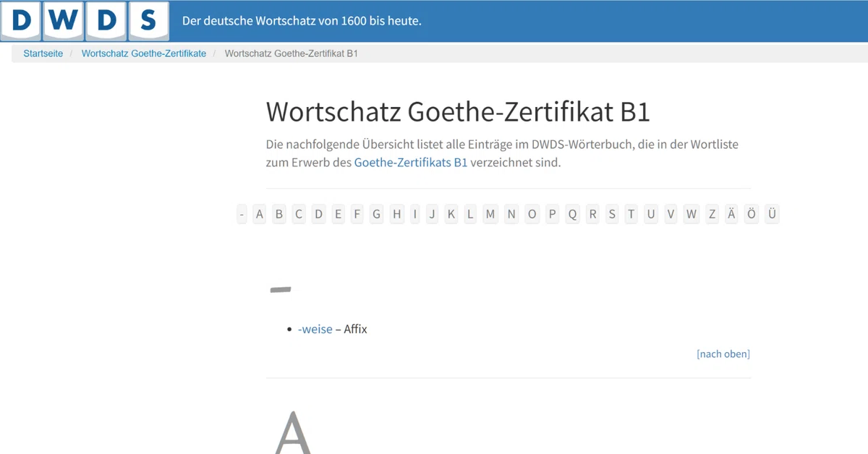Jump to letter Z section

click(712, 214)
